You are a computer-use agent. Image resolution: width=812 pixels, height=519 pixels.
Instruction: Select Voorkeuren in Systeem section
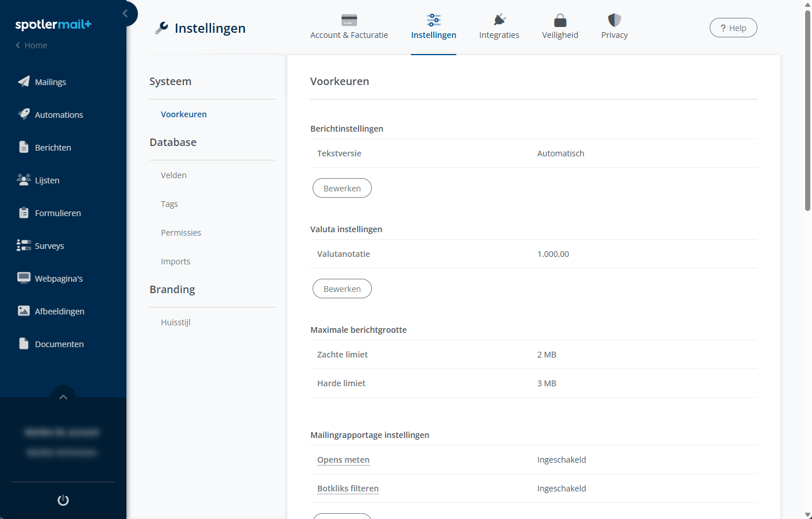click(184, 114)
